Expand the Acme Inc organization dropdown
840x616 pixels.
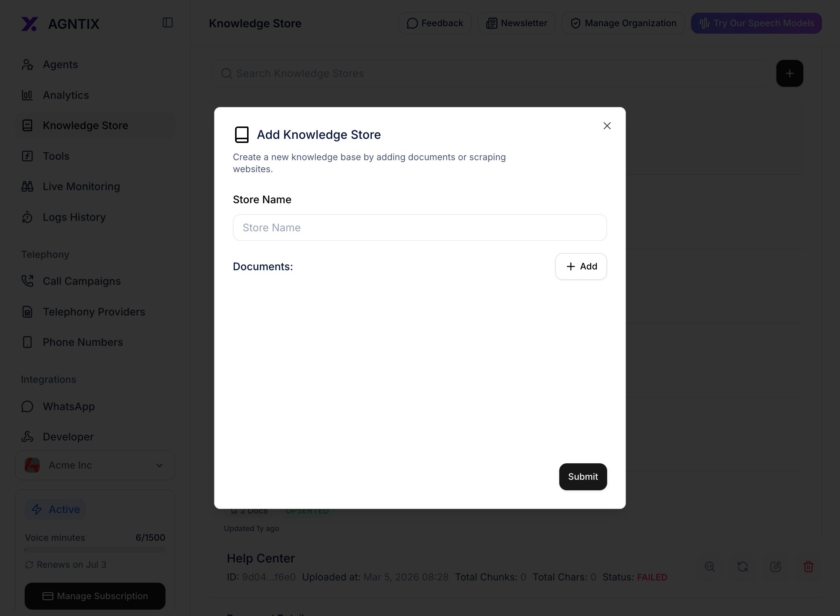(x=95, y=465)
